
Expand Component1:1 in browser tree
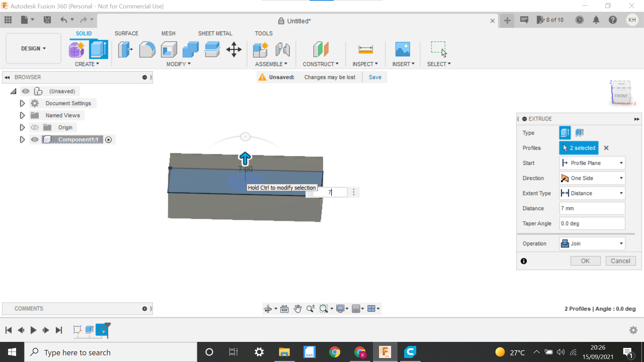(x=22, y=140)
